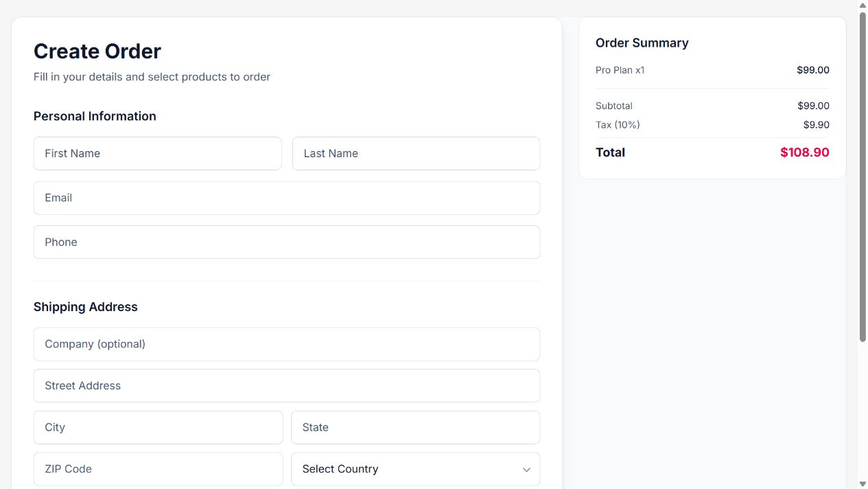
Task: Focus the ZIP Code field
Action: coord(158,469)
